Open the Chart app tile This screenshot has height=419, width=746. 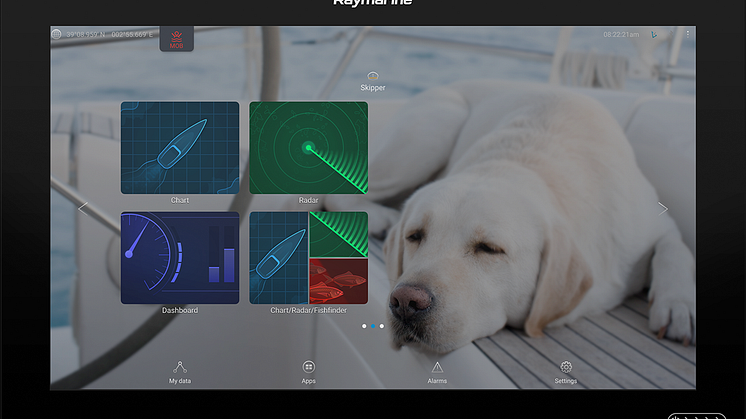[180, 147]
